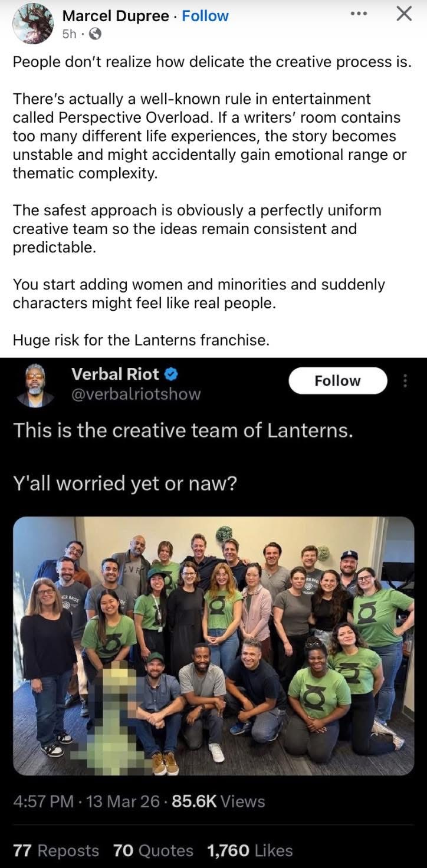Click the blue verified badge icon

pyautogui.click(x=172, y=374)
